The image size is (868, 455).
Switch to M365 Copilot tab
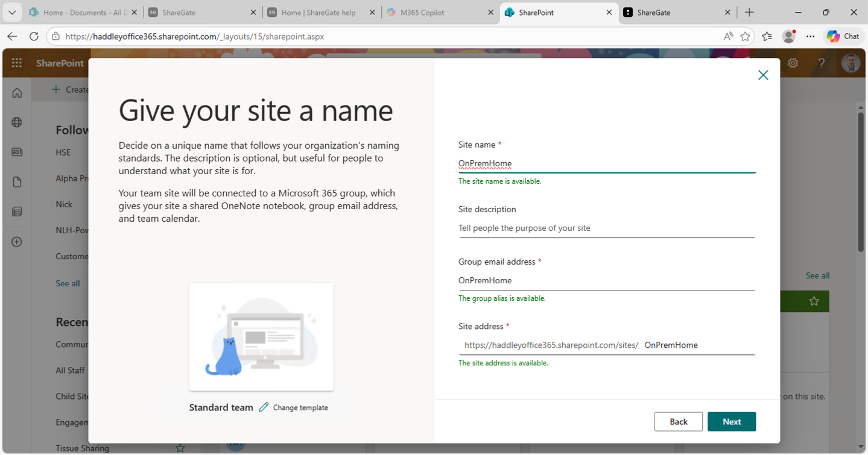tap(440, 12)
